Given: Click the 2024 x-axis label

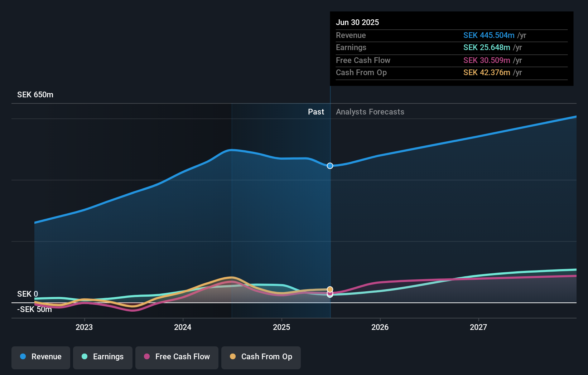Looking at the screenshot, I should (x=183, y=327).
